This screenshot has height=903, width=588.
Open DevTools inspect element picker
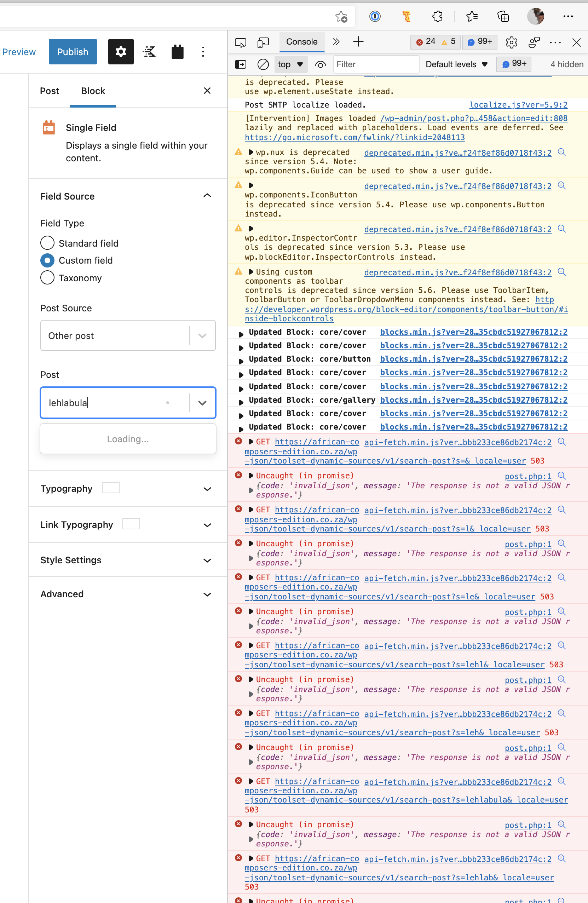coord(241,42)
